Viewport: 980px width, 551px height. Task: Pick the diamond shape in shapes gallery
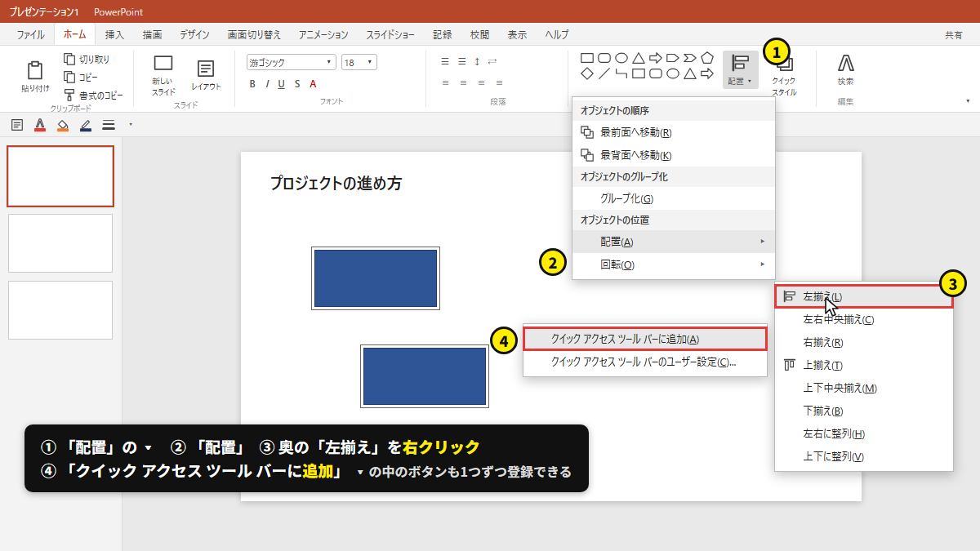pos(586,73)
